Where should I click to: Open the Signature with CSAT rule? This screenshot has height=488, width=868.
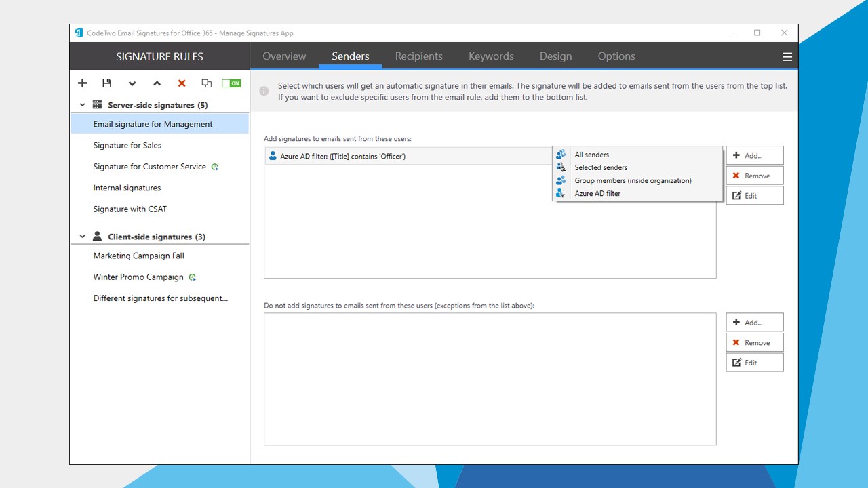[159, 209]
